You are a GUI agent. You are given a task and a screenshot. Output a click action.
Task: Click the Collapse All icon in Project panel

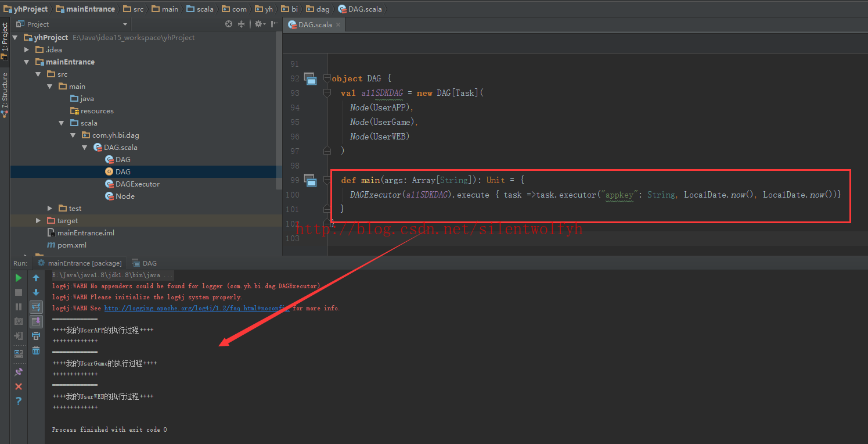242,24
